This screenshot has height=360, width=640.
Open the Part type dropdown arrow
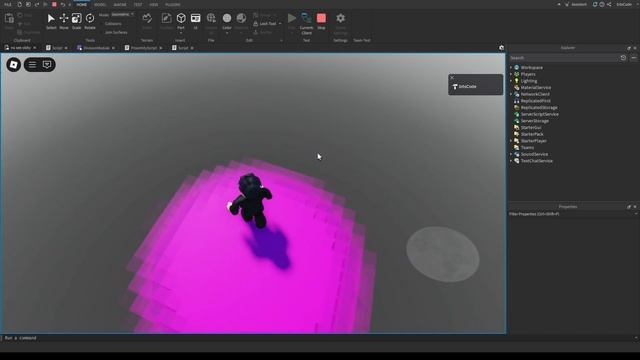(181, 33)
